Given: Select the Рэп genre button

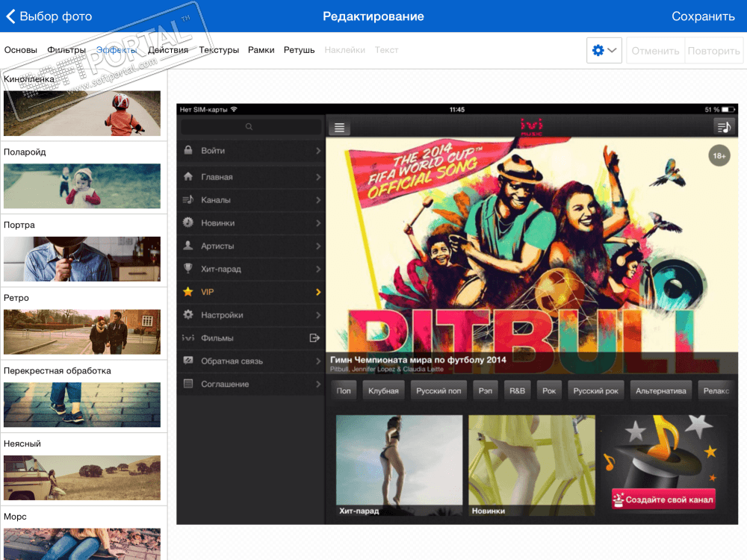Looking at the screenshot, I should tap(486, 391).
